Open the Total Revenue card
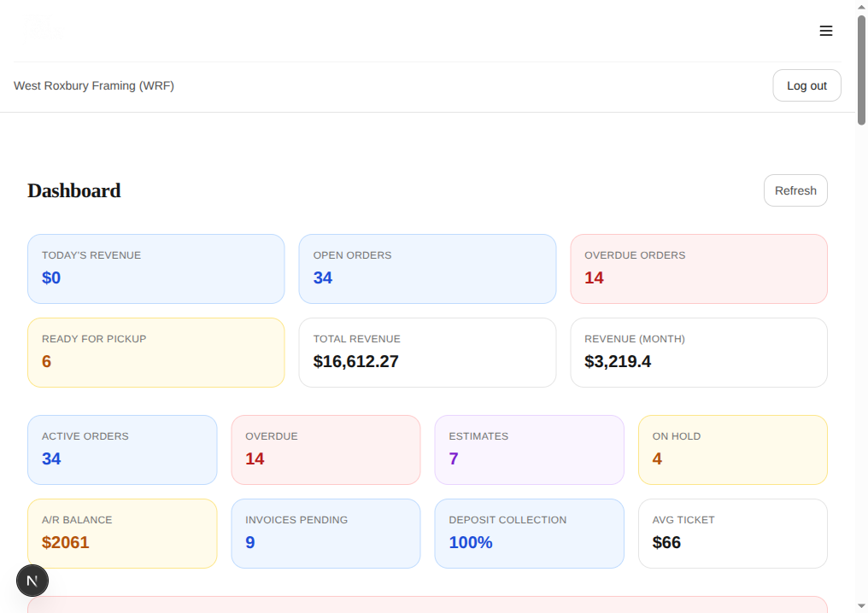This screenshot has height=613, width=868. (427, 352)
